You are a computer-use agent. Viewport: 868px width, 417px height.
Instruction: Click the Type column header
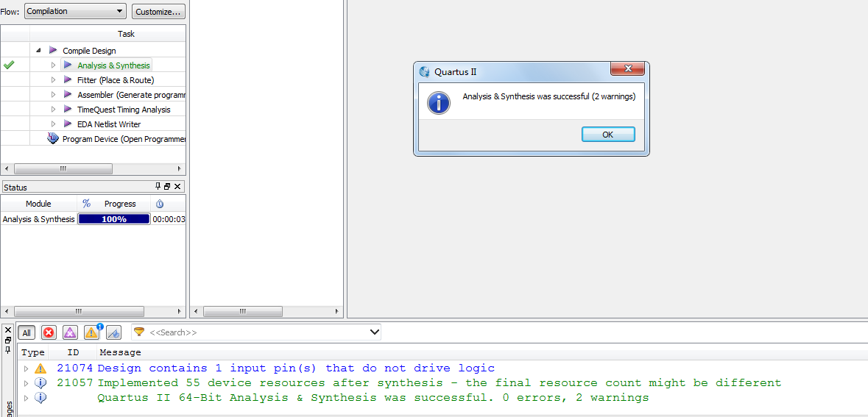(32, 352)
